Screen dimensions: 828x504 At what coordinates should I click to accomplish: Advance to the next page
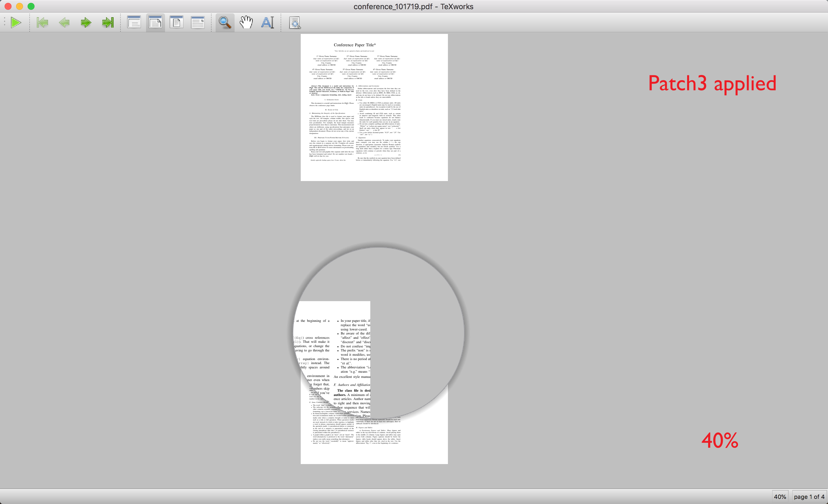[86, 22]
